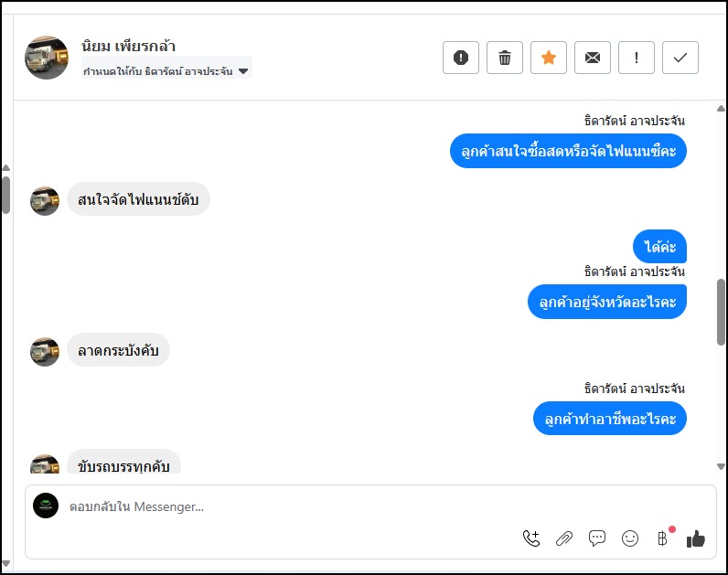The image size is (728, 575).
Task: Click sender avatar beside สนใจจัดไฟแนนช์ดับ
Action: point(45,200)
